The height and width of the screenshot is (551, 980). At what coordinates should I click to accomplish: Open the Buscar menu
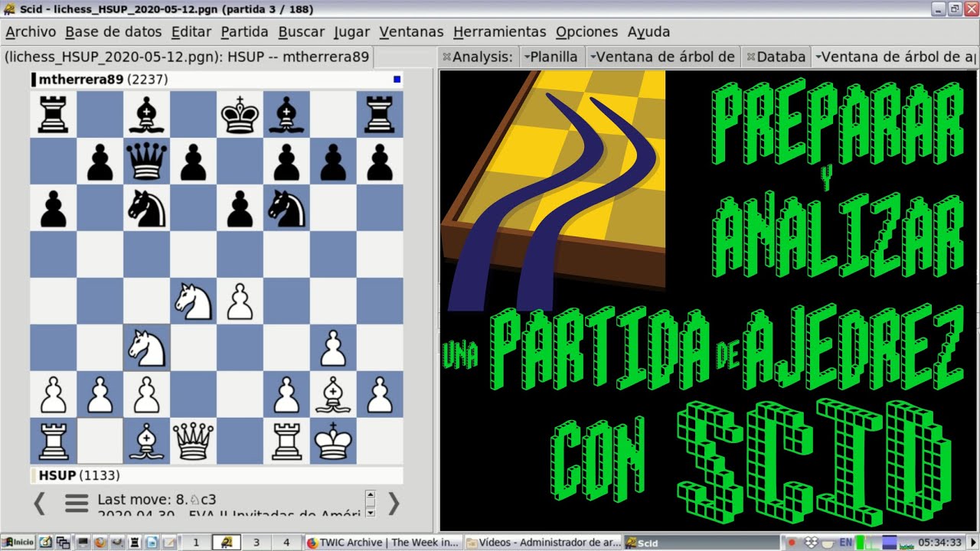[301, 32]
